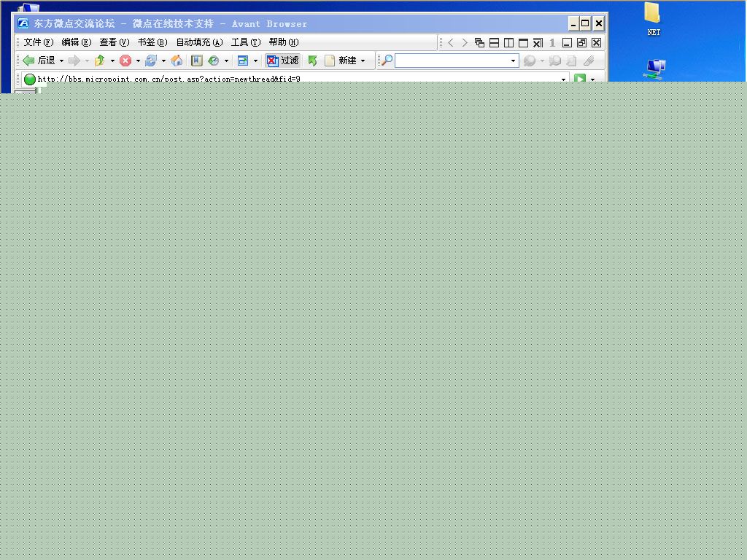This screenshot has width=747, height=560.
Task: Expand the Go button dropdown arrow
Action: 592,79
